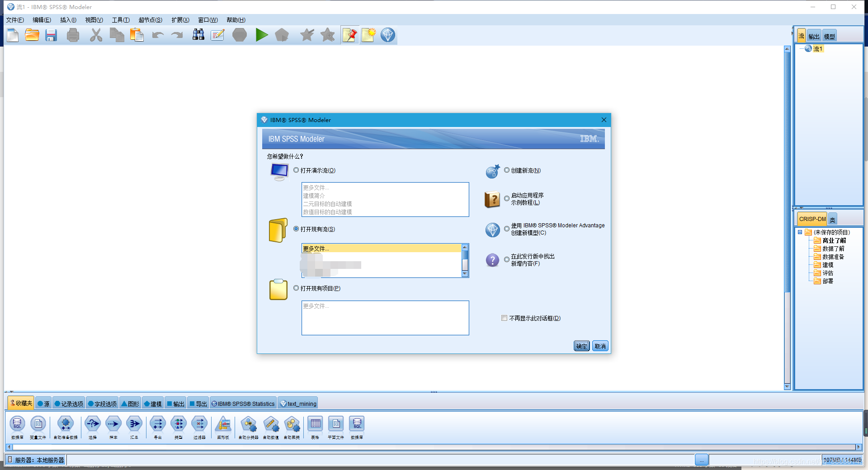Click the Save floppy disk icon
Image resolution: width=868 pixels, height=470 pixels.
pos(51,35)
